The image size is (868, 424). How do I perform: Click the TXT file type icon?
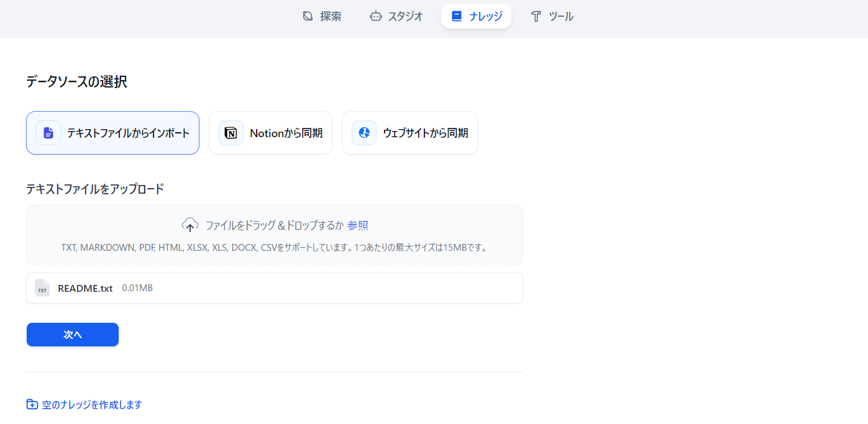coord(42,288)
